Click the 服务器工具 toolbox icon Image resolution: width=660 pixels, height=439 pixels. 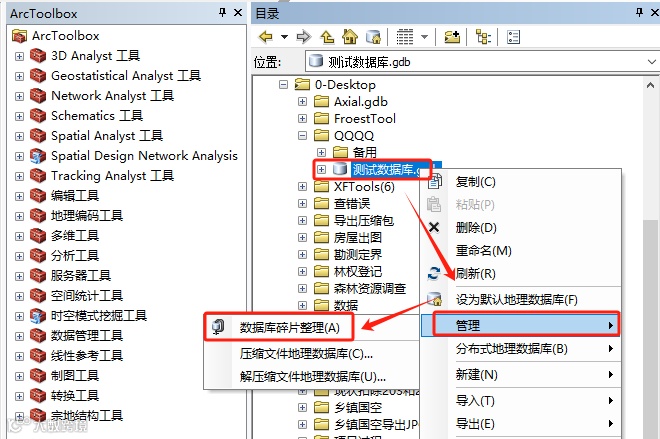pos(38,276)
